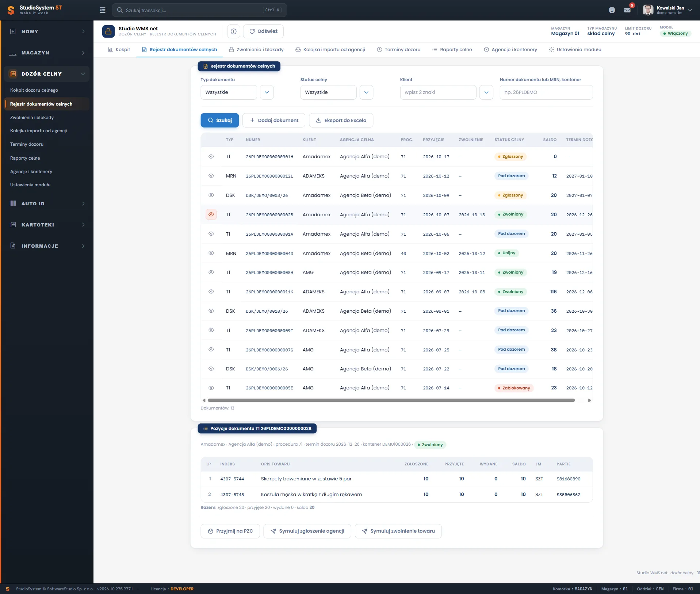
Task: Toggle eye icon for 26PLDEMO0000000004D row
Action: 211,253
